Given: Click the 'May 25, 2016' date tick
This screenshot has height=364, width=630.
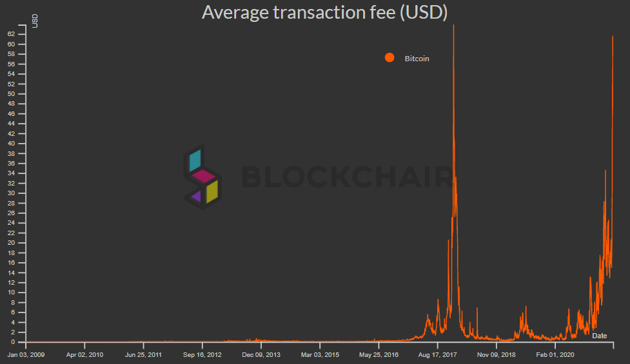Looking at the screenshot, I should pos(379,354).
